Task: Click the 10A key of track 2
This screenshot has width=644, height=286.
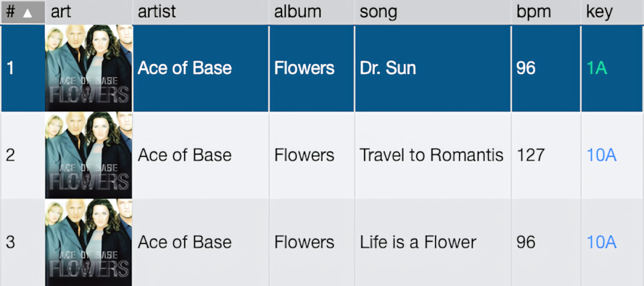Action: (601, 155)
